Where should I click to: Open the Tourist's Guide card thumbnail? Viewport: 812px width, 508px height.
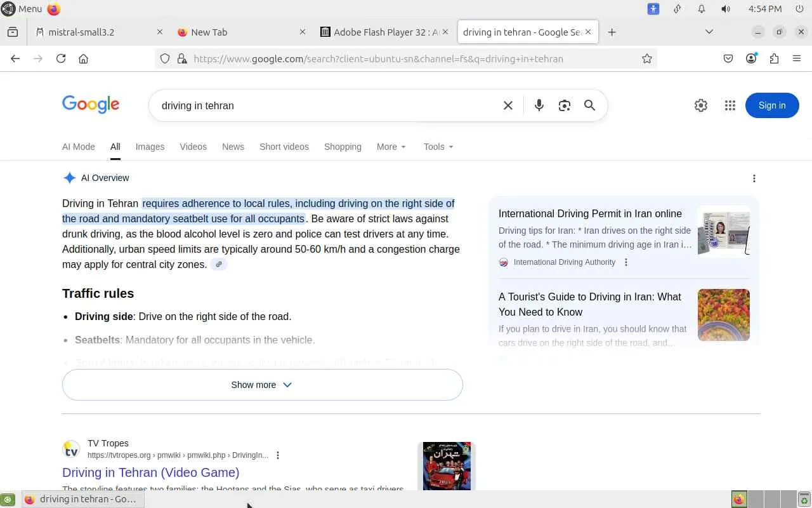(x=724, y=315)
